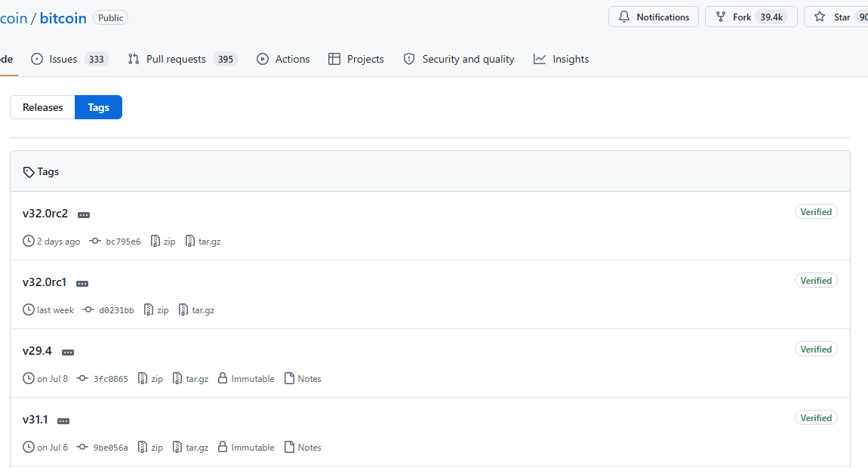Open tag v32.0rc2
Screen dimensions: 868x468
tap(45, 213)
